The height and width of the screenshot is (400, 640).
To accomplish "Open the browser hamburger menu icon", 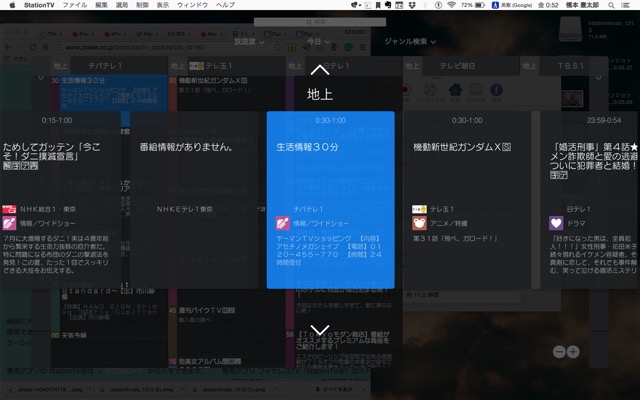I will (x=362, y=47).
